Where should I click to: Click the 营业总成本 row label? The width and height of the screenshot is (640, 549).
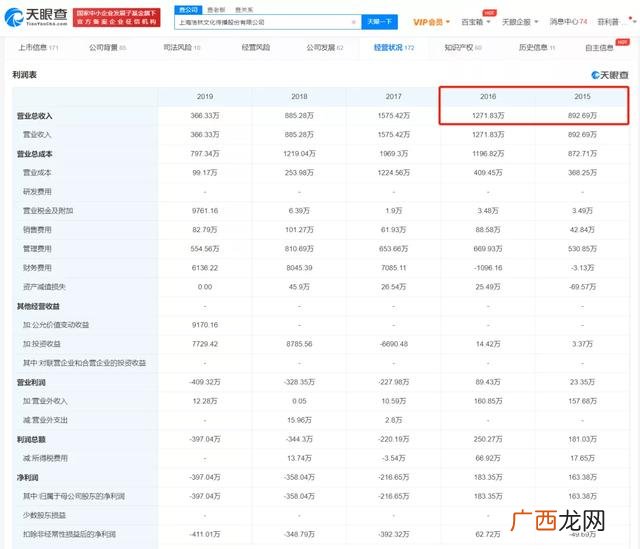pyautogui.click(x=34, y=154)
